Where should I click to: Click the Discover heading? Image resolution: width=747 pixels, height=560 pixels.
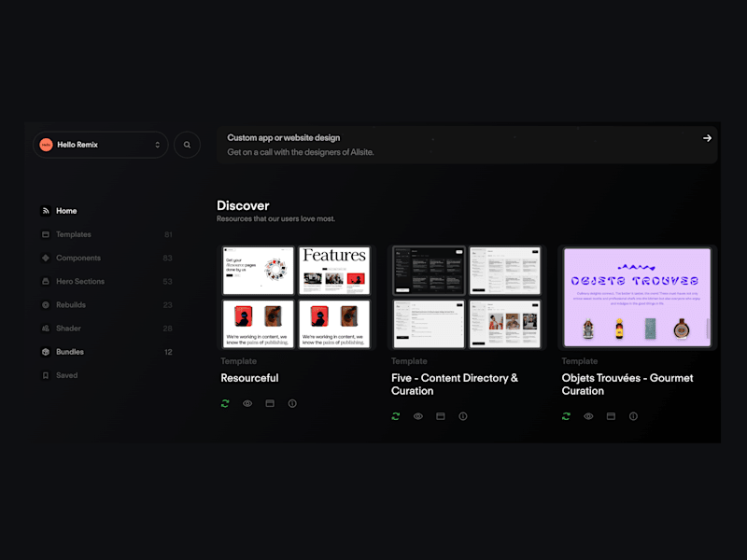tap(243, 205)
